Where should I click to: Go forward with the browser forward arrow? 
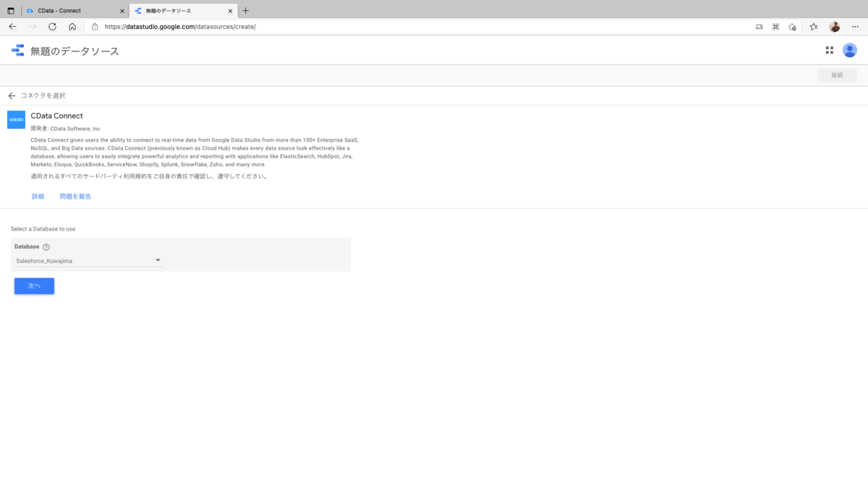click(33, 27)
